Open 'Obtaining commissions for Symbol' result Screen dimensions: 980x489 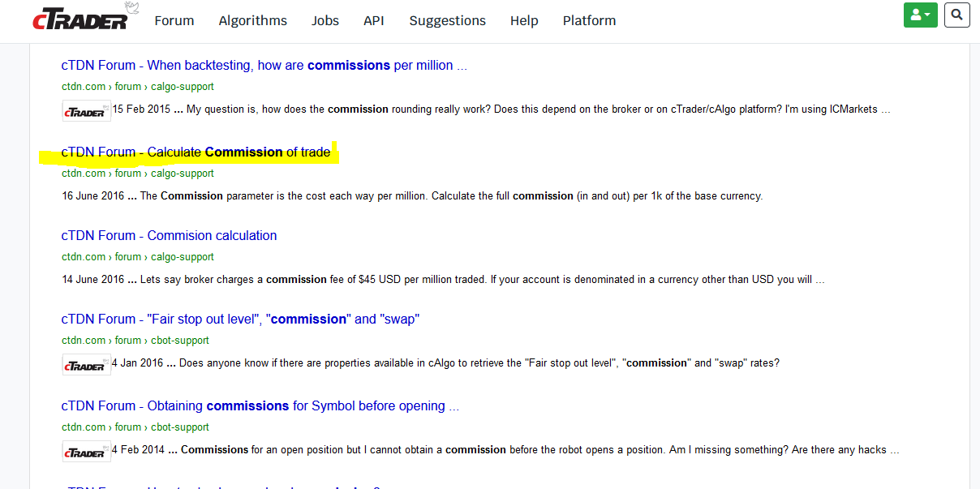click(260, 406)
